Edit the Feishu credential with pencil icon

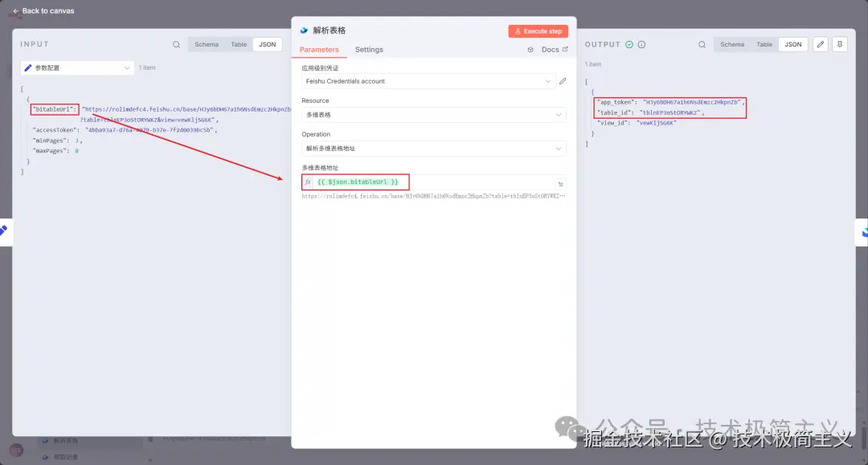tap(563, 81)
